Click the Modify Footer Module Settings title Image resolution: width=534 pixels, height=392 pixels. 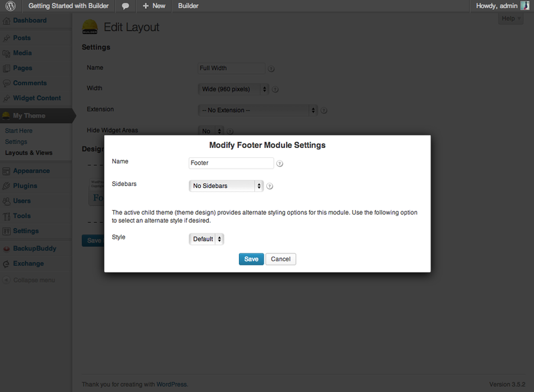coord(268,145)
